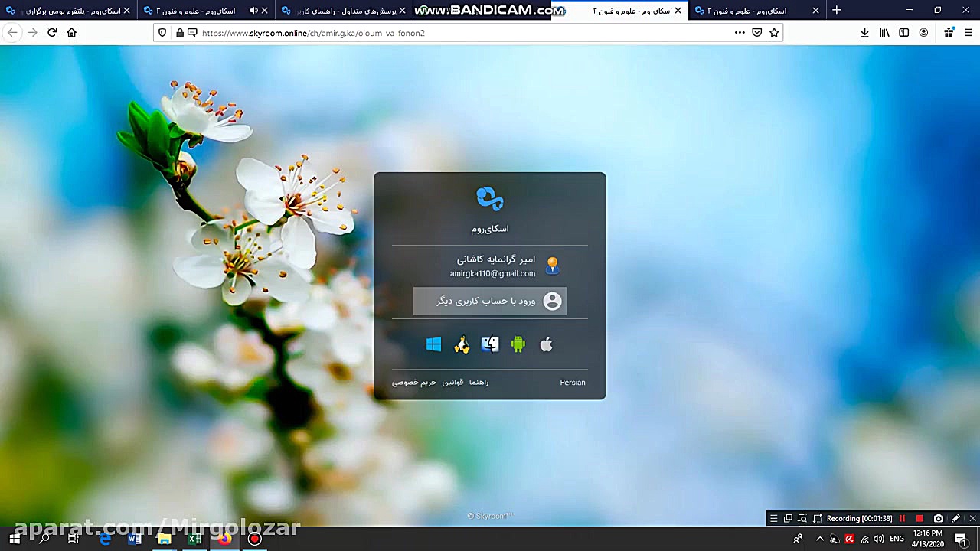Open the volume slider from the tray

click(879, 539)
